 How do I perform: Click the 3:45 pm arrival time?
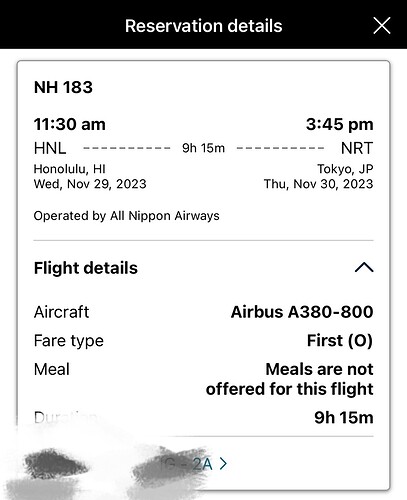click(339, 124)
